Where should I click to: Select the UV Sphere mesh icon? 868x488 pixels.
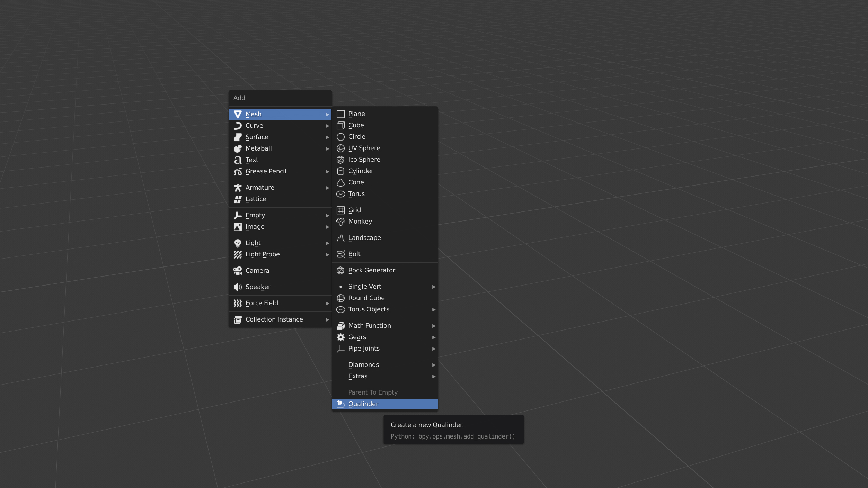tap(340, 148)
